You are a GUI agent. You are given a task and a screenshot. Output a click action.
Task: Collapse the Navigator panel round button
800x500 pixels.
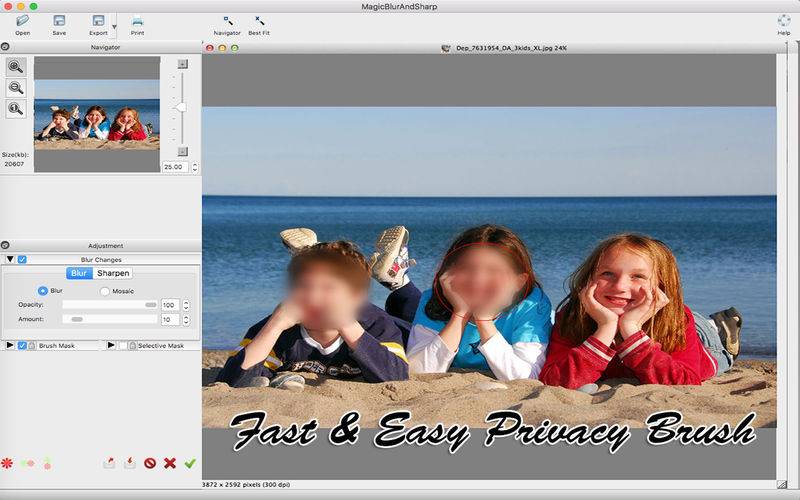coord(5,47)
